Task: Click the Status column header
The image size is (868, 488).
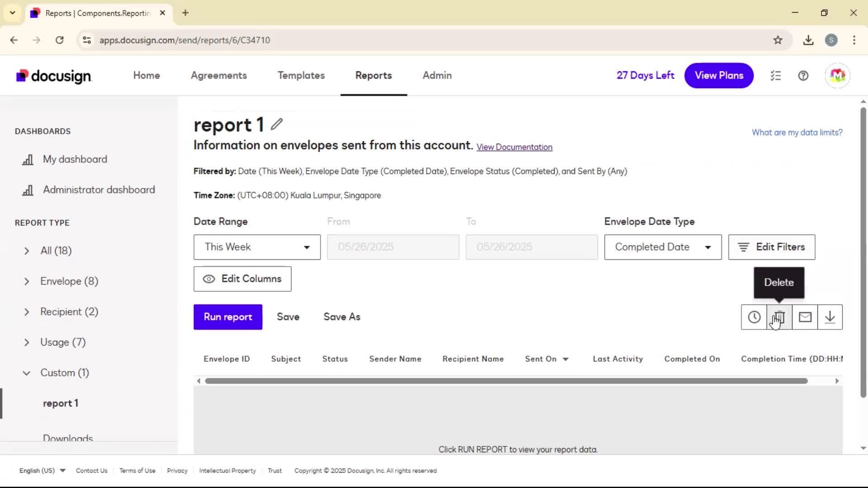Action: click(x=335, y=359)
